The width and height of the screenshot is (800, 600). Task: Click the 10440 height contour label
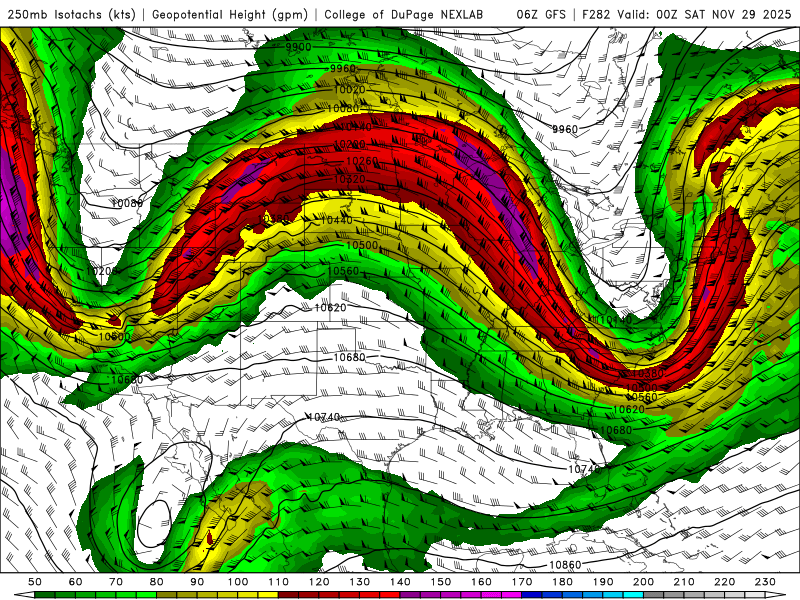(x=337, y=220)
